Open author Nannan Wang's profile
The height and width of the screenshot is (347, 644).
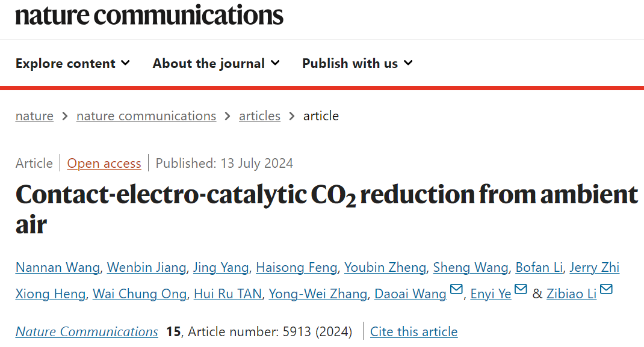[58, 268]
